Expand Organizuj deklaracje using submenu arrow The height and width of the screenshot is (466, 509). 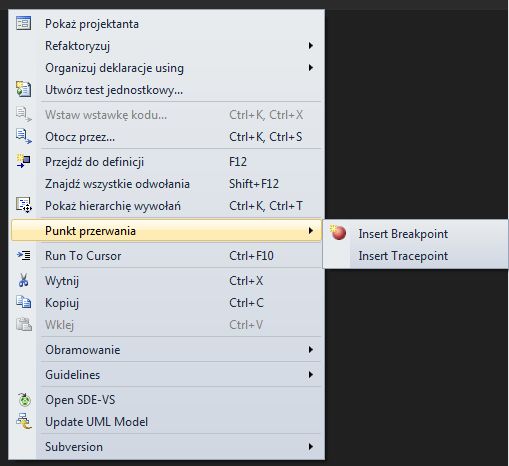click(311, 68)
